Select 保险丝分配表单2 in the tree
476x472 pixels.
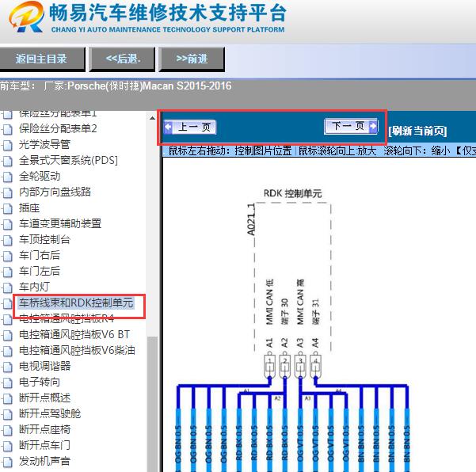click(x=58, y=129)
